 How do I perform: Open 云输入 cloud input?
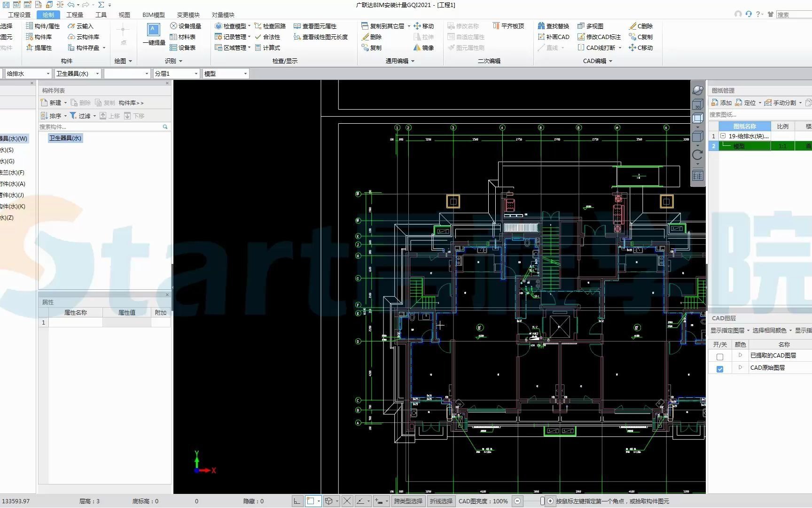(80, 26)
